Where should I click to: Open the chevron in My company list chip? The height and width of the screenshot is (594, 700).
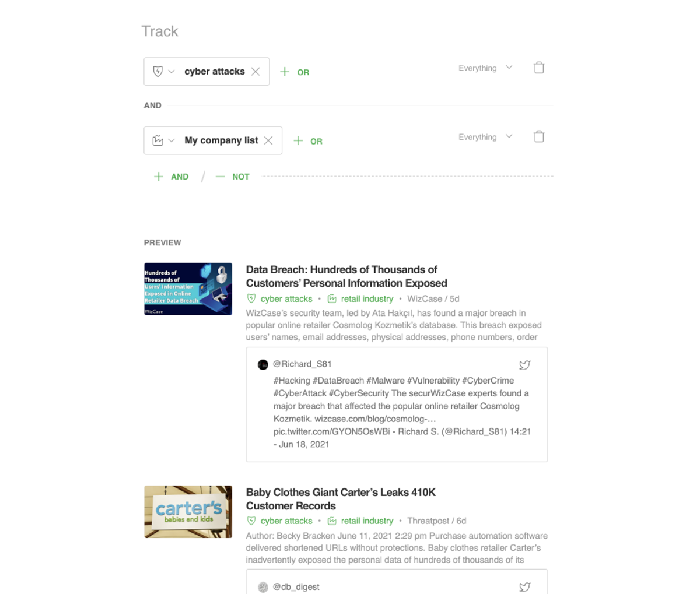tap(171, 140)
